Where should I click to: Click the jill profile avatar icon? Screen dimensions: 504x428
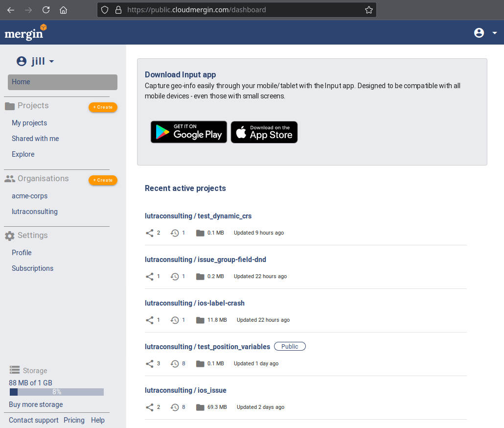22,61
